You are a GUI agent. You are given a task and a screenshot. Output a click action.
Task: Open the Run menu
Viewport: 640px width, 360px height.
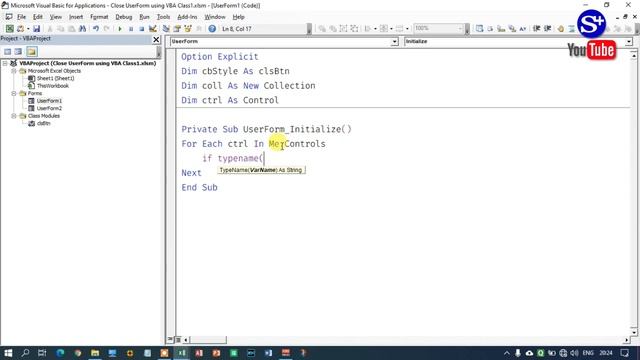144,17
